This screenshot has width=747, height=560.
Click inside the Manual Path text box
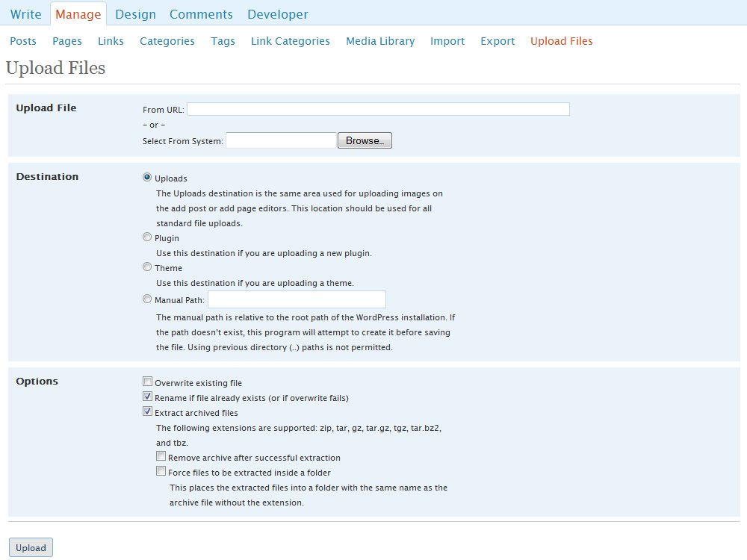297,299
